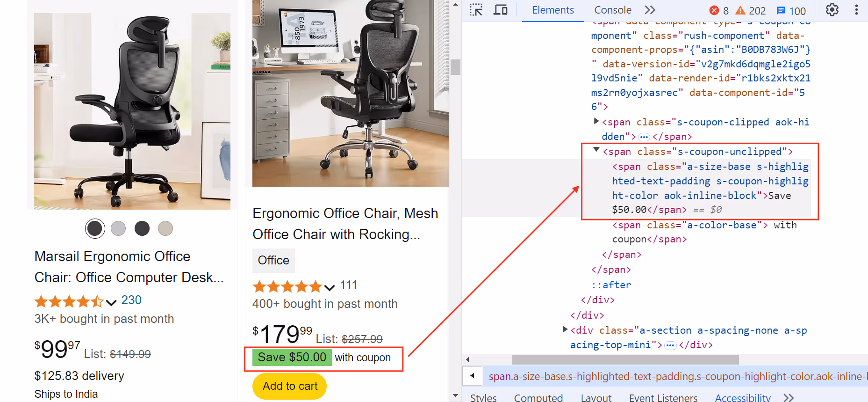
Task: Activate the inspect element picker icon
Action: click(x=476, y=10)
